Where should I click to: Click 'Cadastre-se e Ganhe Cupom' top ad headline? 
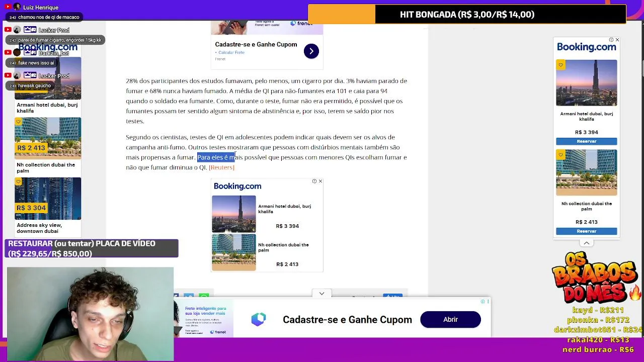pyautogui.click(x=256, y=44)
